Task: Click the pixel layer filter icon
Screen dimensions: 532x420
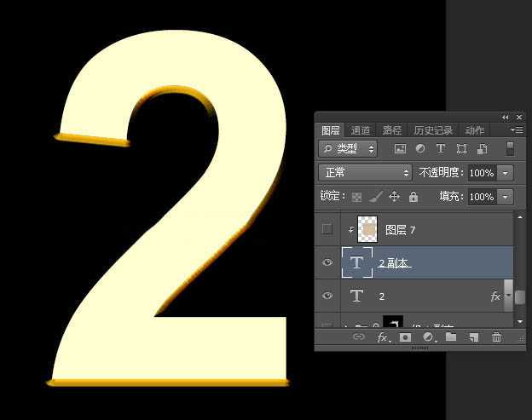Action: pos(400,149)
